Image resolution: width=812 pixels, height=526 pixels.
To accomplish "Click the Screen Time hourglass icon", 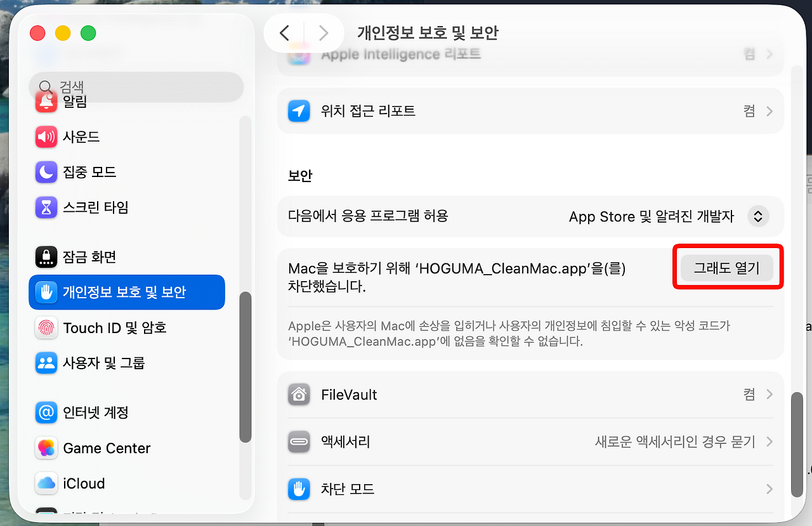I will 46,207.
